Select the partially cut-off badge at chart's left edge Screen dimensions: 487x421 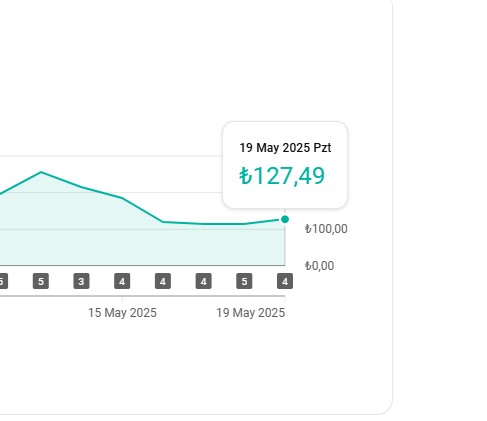tap(3, 281)
